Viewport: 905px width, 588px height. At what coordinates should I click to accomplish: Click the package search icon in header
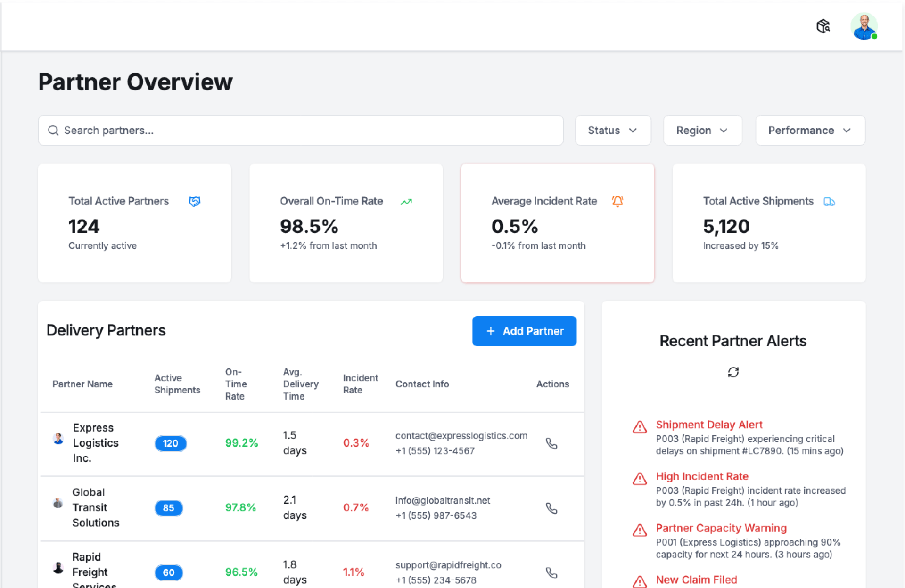coord(823,26)
